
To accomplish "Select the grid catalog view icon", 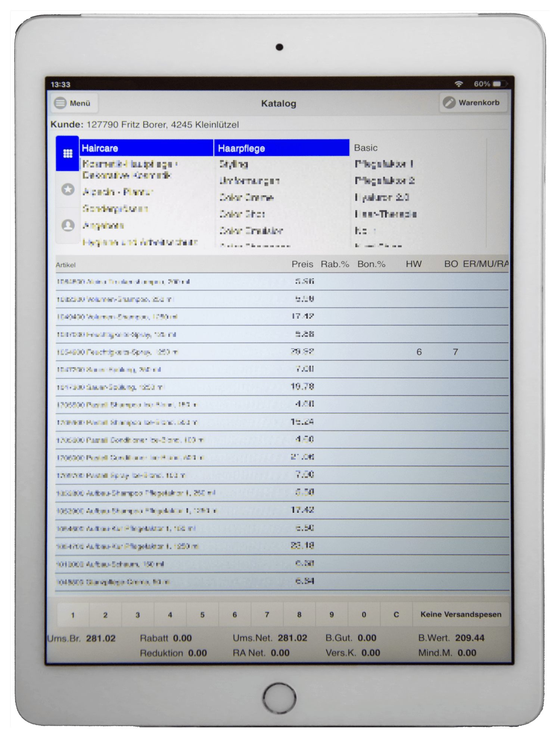I will [x=68, y=154].
